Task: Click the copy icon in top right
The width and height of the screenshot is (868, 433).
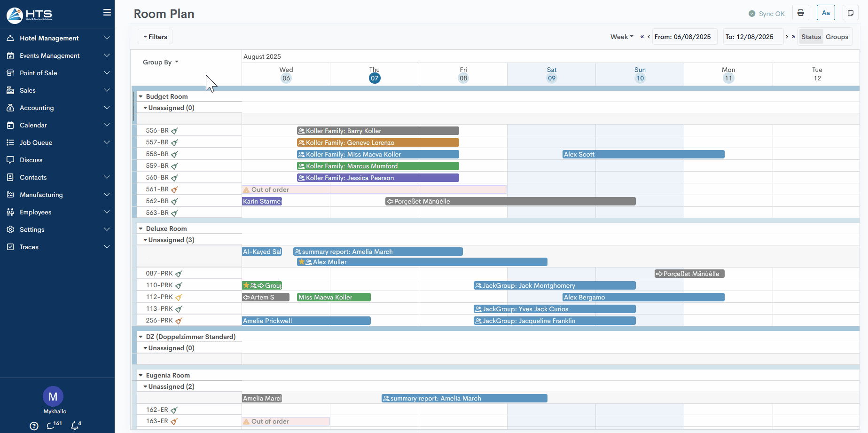Action: pos(850,13)
